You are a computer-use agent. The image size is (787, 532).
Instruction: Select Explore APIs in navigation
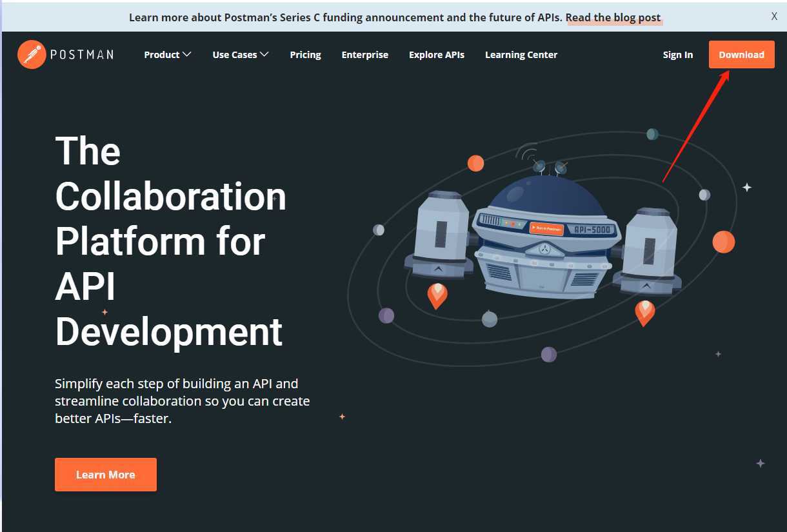437,55
